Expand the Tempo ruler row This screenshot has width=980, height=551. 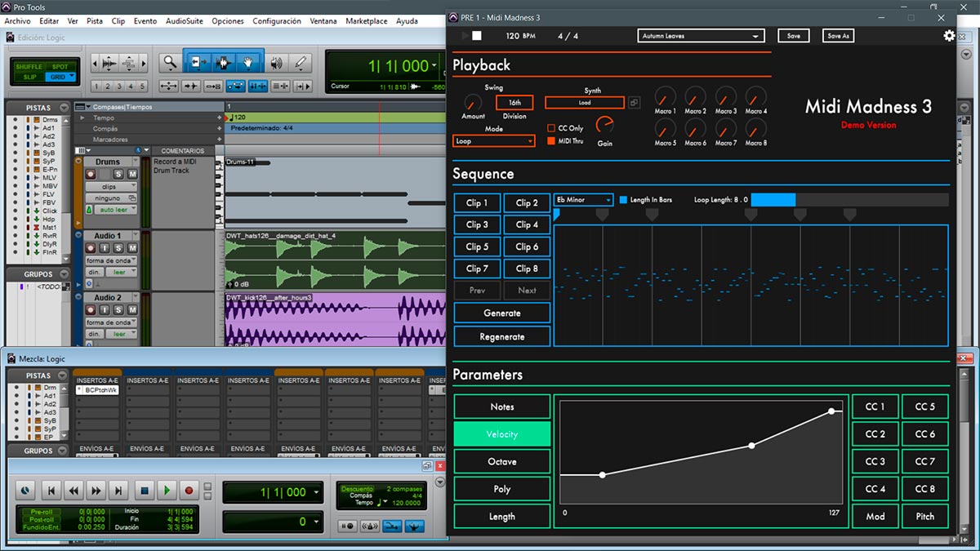(x=81, y=118)
